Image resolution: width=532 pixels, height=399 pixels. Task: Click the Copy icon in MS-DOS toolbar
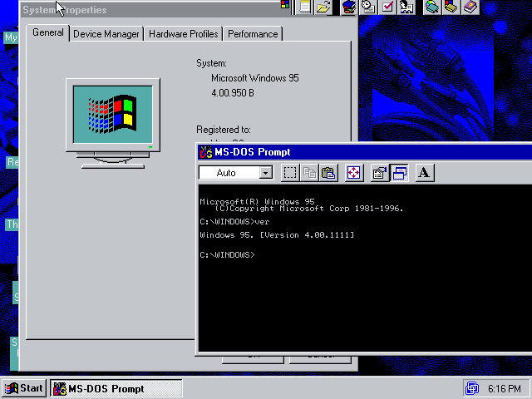point(309,173)
